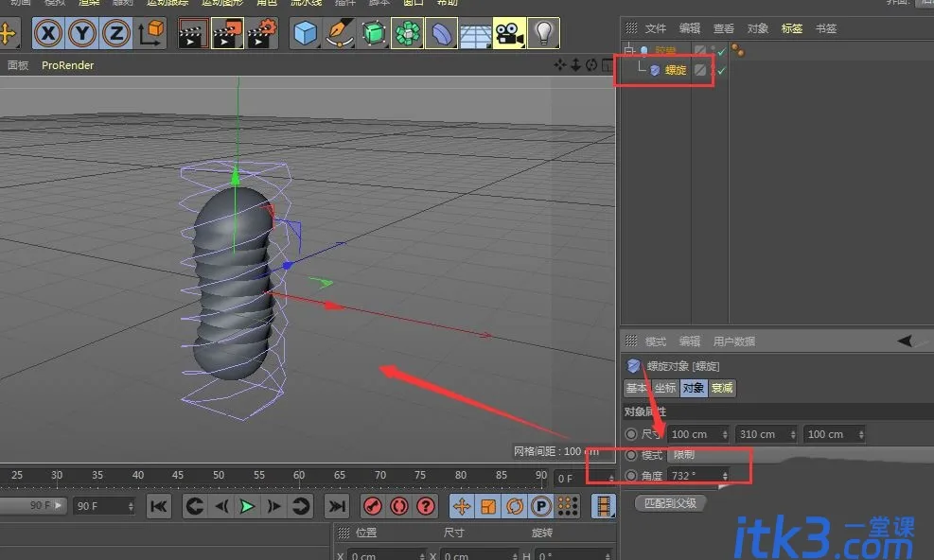This screenshot has height=560, width=934.
Task: Open the green array cloner icon
Action: point(408,33)
